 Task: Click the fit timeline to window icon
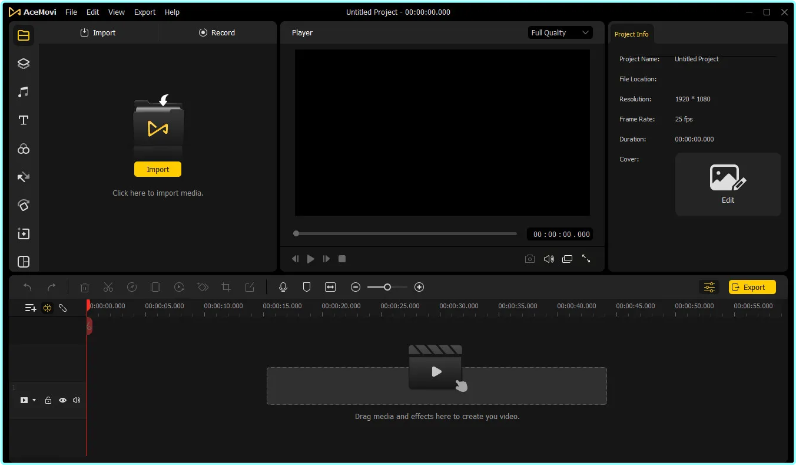pyautogui.click(x=330, y=287)
